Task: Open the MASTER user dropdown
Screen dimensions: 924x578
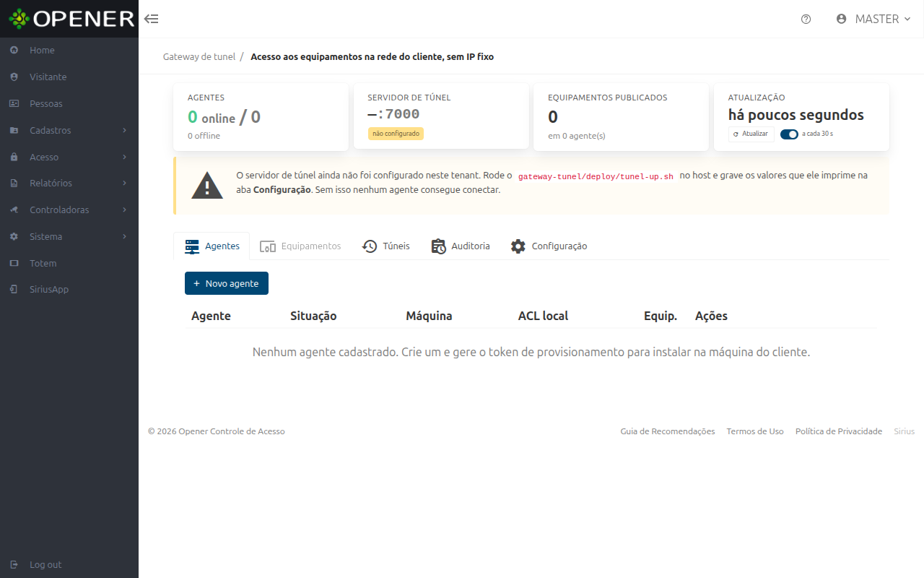Action: [873, 19]
